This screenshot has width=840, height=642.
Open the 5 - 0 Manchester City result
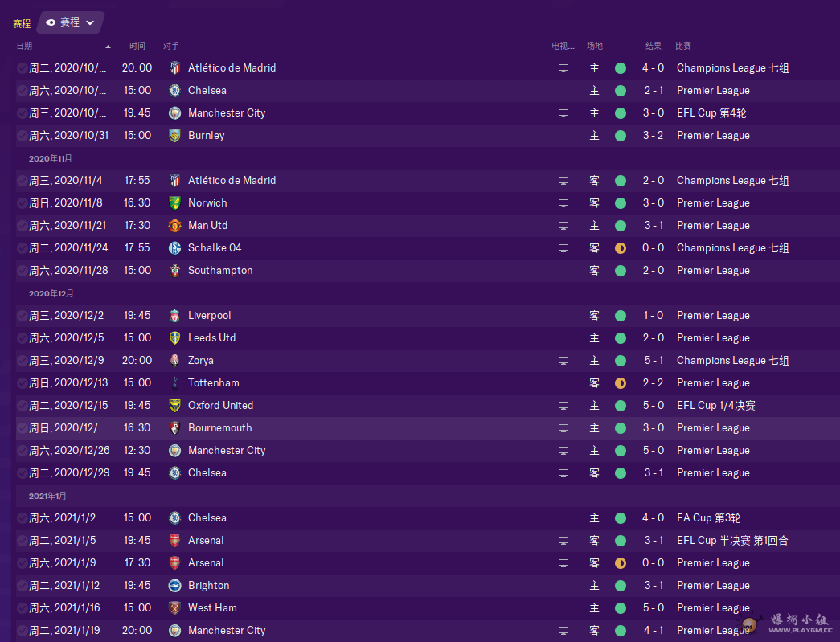click(653, 450)
